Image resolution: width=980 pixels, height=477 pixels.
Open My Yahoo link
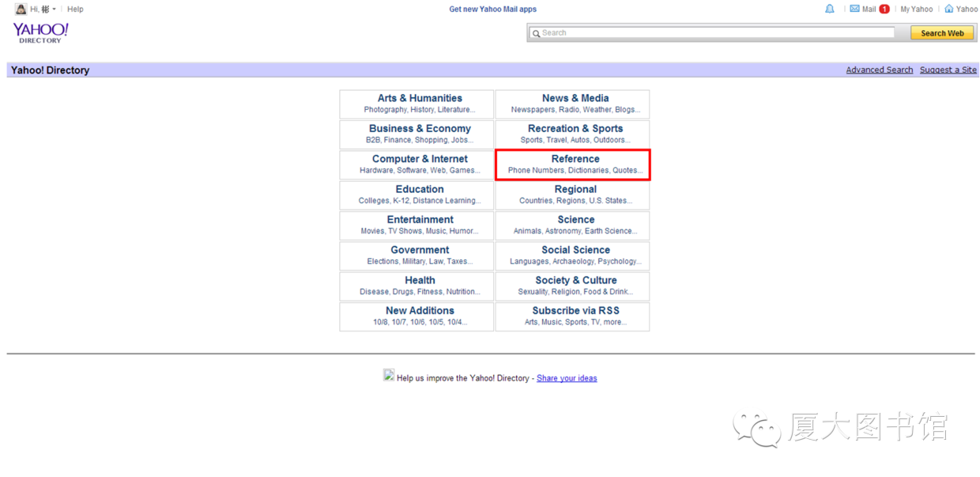917,9
